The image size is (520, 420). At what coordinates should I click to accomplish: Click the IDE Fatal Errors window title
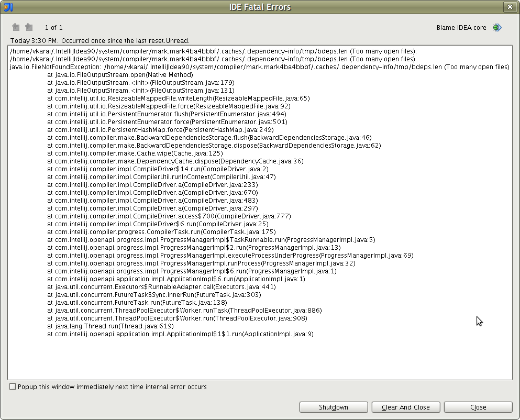coord(260,7)
